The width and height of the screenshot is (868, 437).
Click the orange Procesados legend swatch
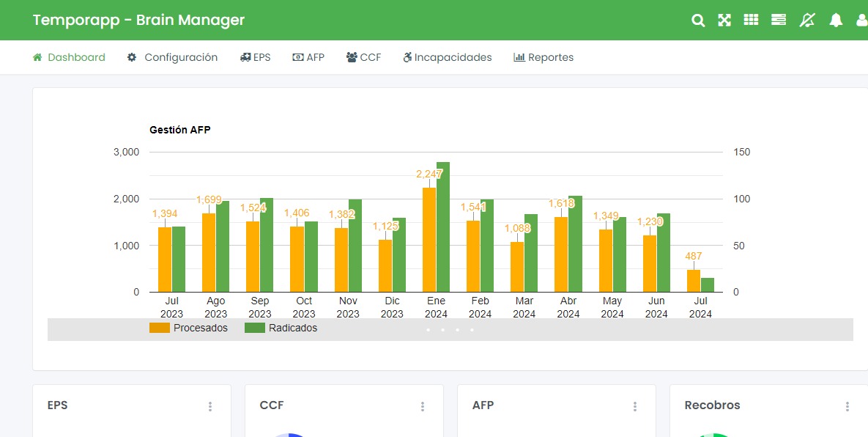click(x=160, y=328)
